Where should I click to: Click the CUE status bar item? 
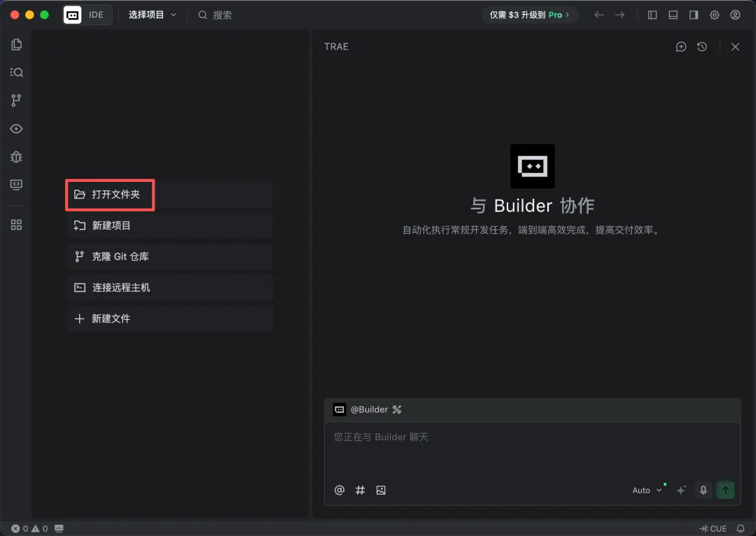tap(713, 529)
